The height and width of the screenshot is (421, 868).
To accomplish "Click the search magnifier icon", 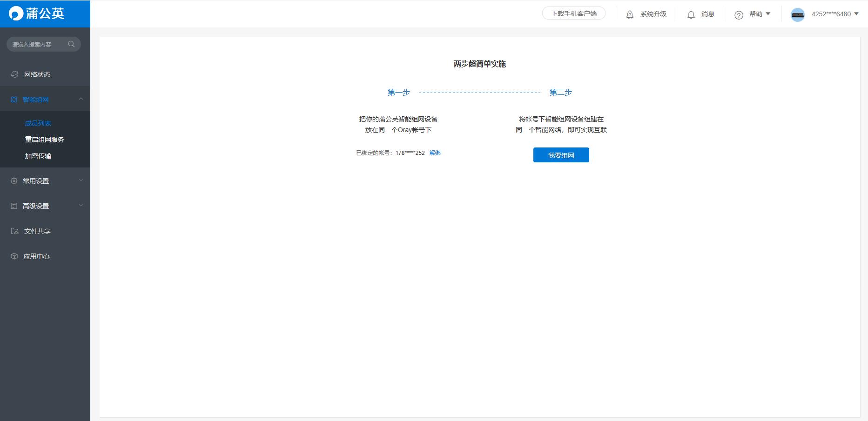I will (x=71, y=44).
